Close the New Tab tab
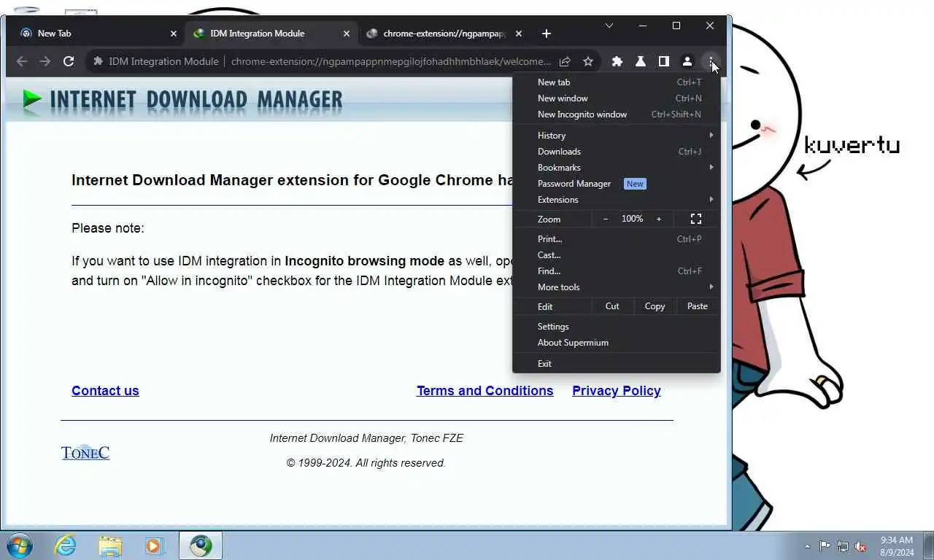The image size is (934, 560). tap(174, 34)
